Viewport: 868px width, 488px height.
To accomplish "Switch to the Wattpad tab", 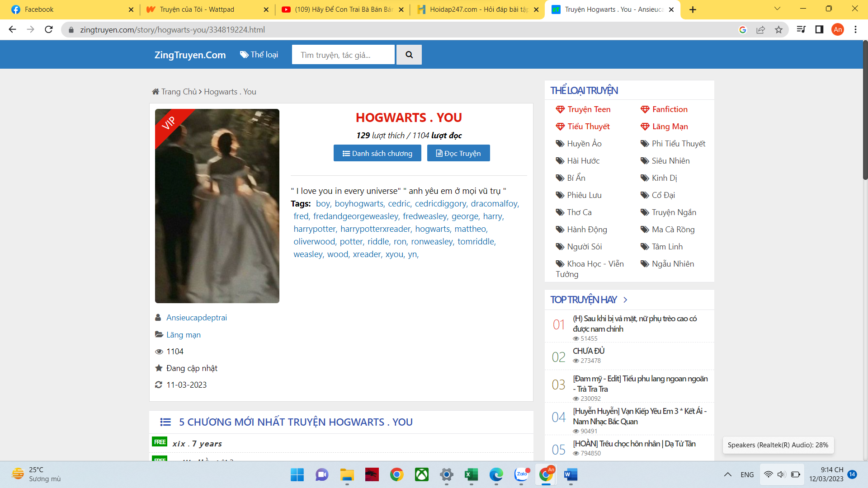I will 197,9.
